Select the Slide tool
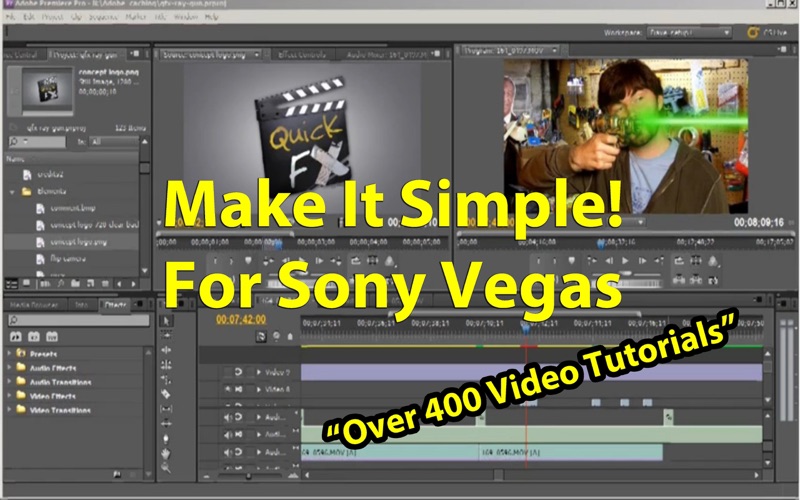 [x=166, y=423]
